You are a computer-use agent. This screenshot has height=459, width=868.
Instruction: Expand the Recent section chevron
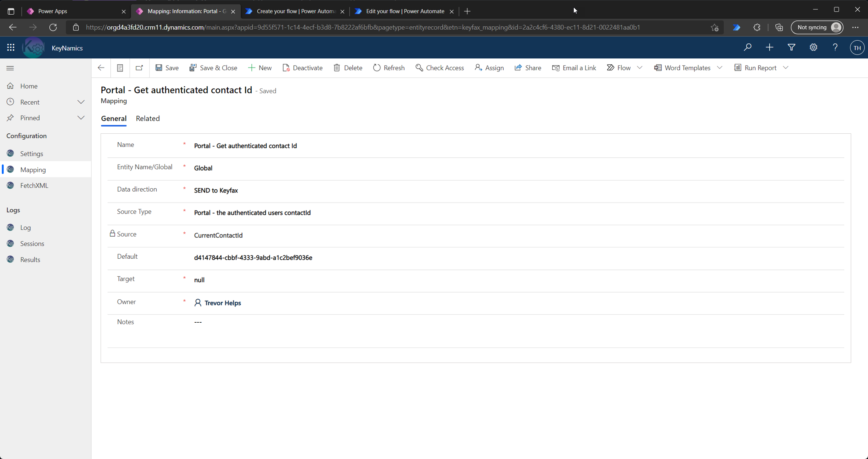coord(81,102)
